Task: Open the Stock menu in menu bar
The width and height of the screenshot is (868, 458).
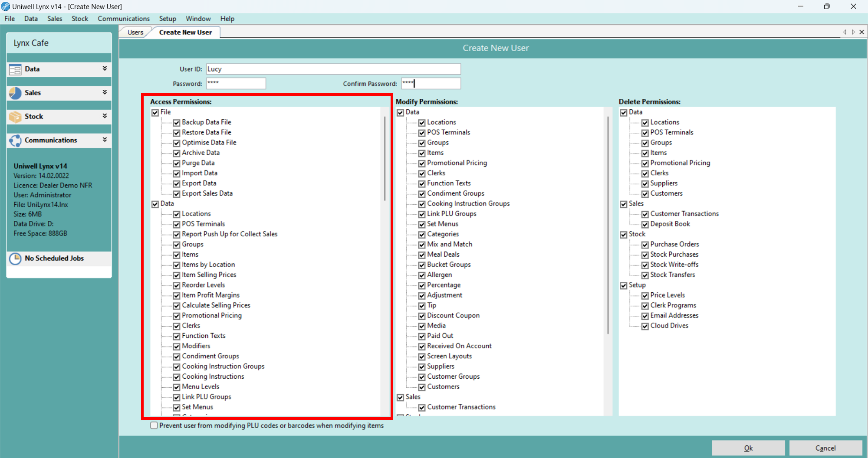Action: tap(80, 19)
